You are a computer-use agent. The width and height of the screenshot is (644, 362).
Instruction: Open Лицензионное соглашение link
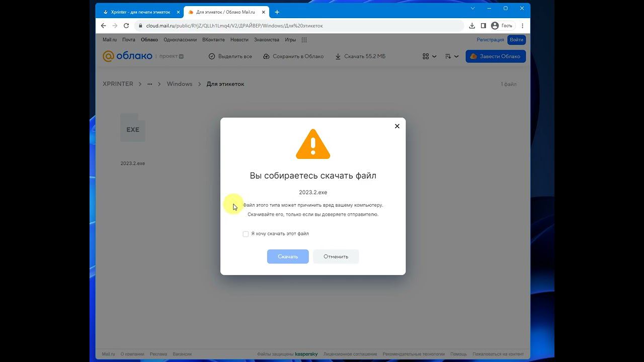351,354
